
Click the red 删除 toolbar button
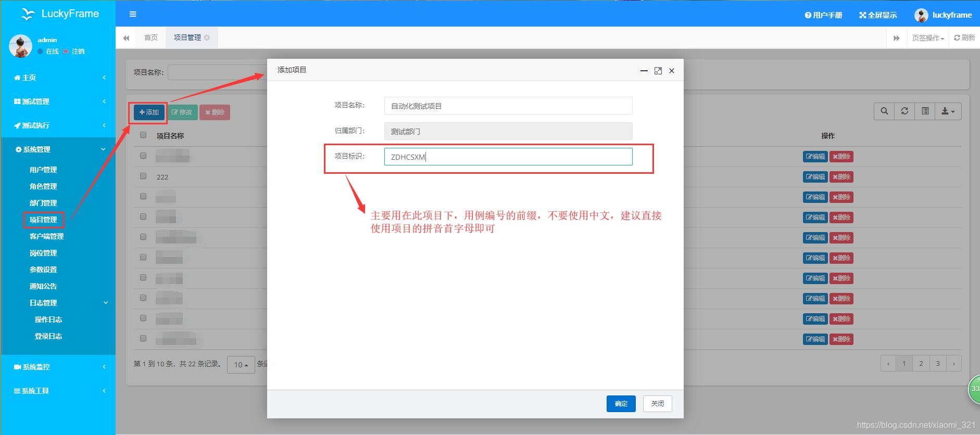pos(215,112)
